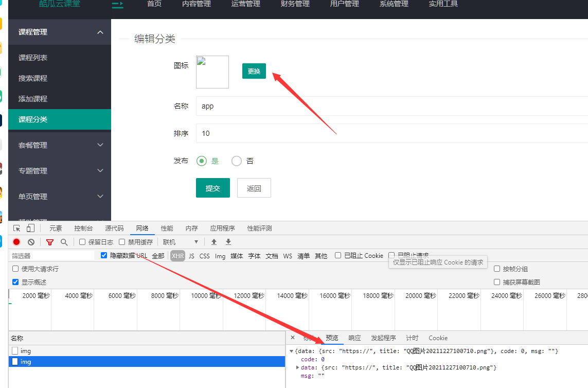Stop recording network log with red button
Image resolution: width=588 pixels, height=388 pixels.
(16, 242)
